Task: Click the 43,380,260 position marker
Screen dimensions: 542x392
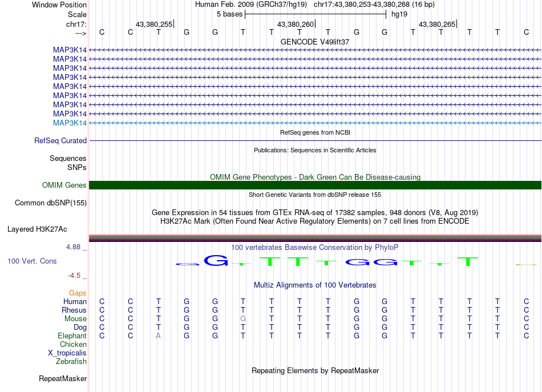Action: click(x=296, y=24)
